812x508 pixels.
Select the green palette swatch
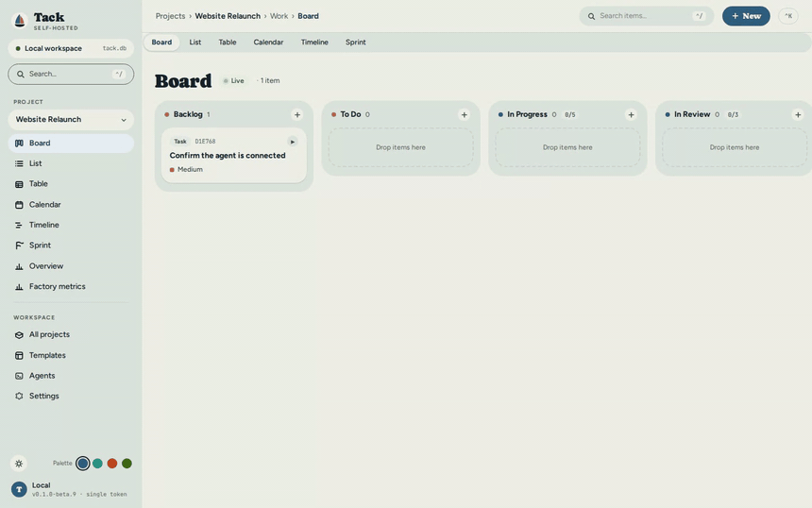pyautogui.click(x=127, y=464)
